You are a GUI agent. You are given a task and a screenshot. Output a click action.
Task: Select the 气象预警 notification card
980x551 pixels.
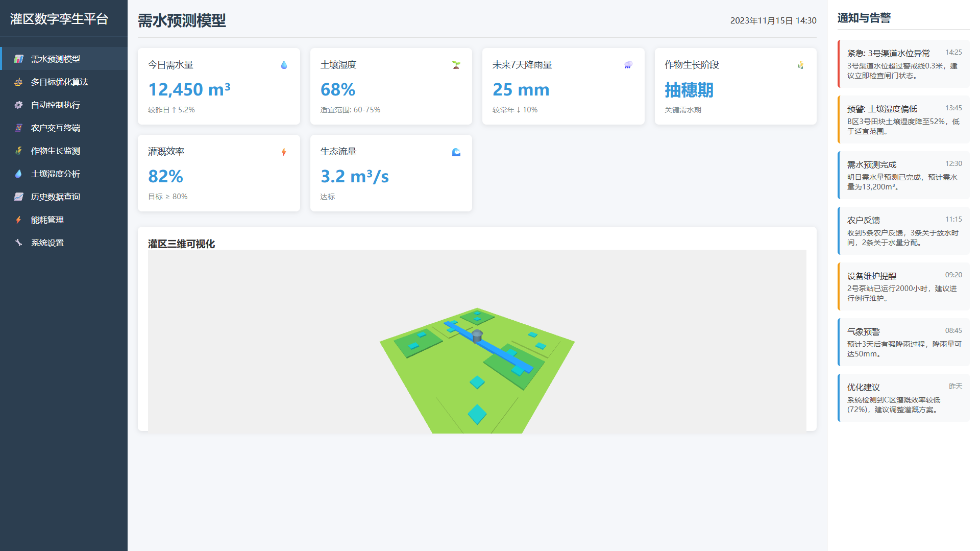(x=903, y=342)
